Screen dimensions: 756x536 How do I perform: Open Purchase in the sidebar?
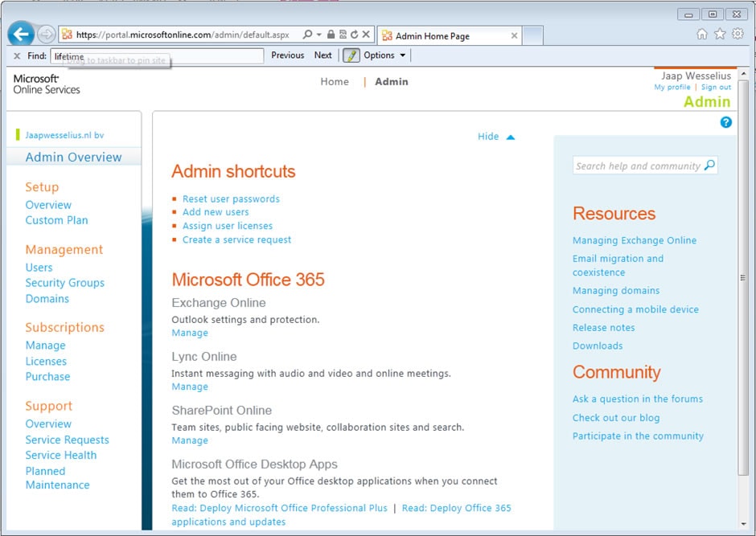tap(47, 377)
